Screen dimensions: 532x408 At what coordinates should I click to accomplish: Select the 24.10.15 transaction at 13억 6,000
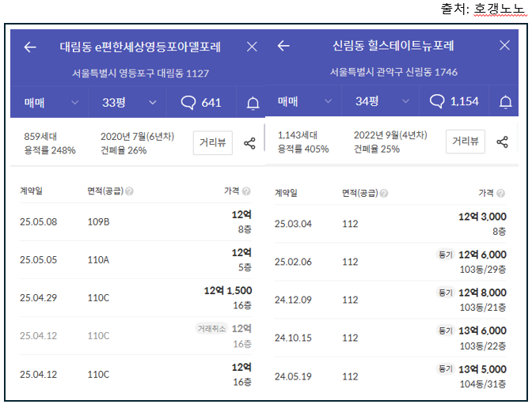pyautogui.click(x=390, y=338)
